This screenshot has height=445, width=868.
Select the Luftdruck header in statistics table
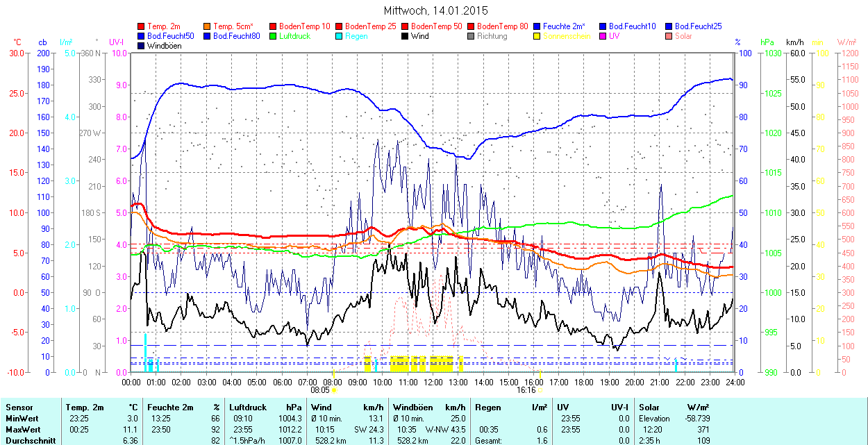248,408
